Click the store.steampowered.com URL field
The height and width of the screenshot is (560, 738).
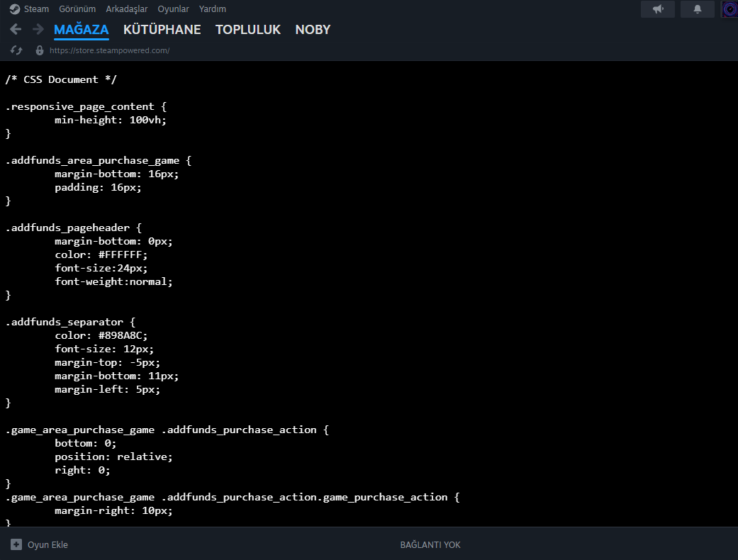pyautogui.click(x=110, y=50)
